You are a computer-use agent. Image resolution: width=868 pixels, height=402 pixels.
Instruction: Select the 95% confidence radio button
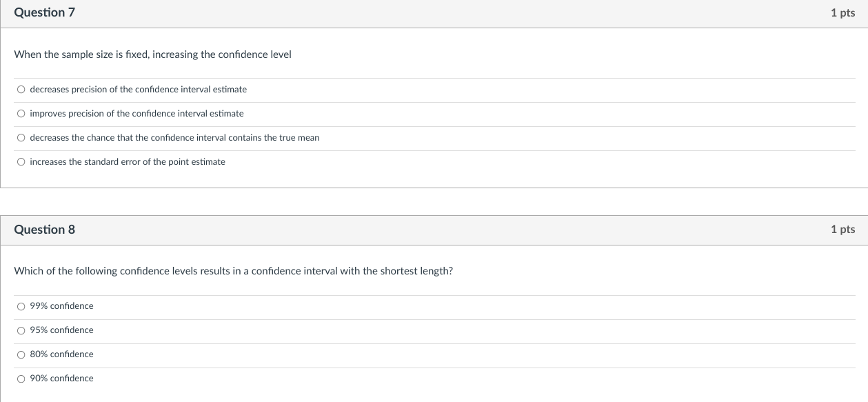pyautogui.click(x=21, y=330)
